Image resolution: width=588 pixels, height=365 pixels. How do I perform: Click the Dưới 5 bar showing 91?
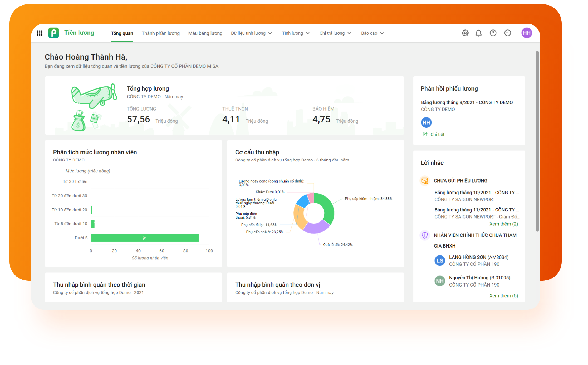click(x=145, y=238)
